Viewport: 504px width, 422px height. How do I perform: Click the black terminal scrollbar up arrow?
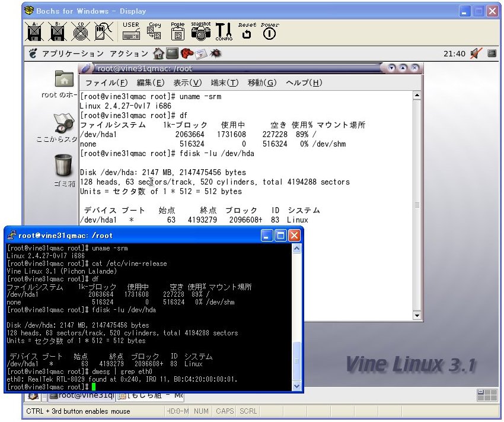pyautogui.click(x=296, y=248)
